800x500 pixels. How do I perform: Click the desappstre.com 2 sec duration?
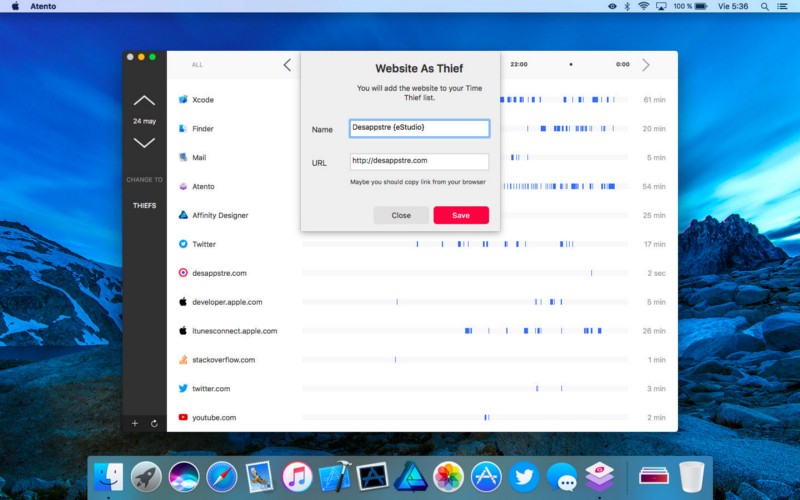(657, 273)
